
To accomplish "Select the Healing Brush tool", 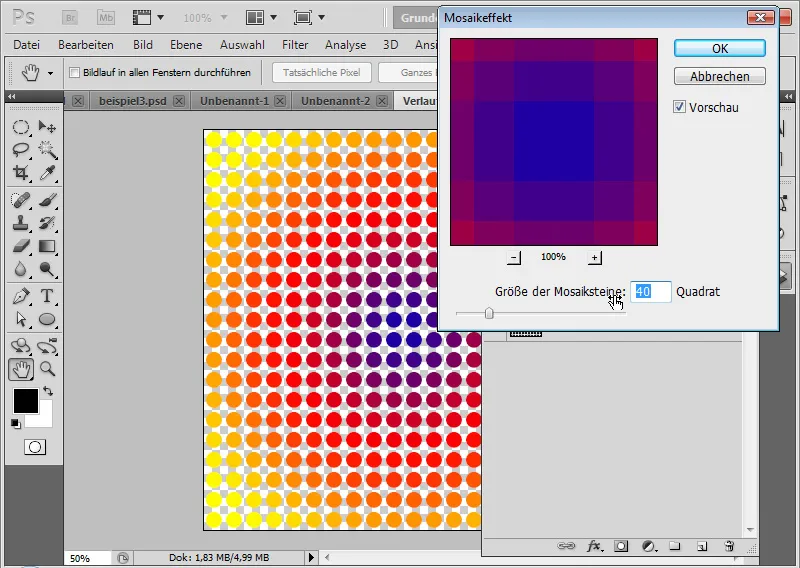I will pyautogui.click(x=20, y=200).
